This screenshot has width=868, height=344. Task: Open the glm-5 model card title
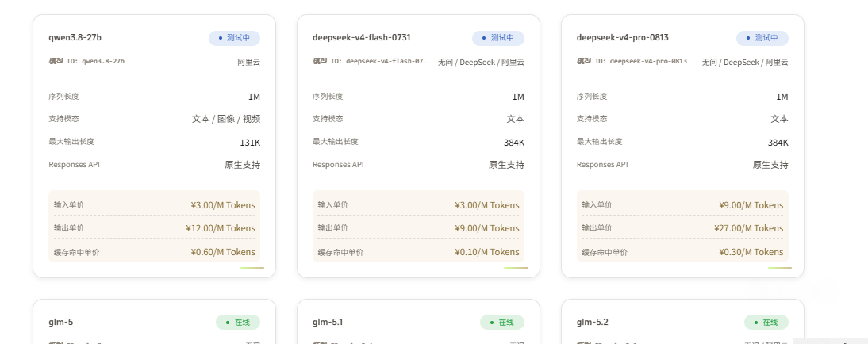(60, 322)
